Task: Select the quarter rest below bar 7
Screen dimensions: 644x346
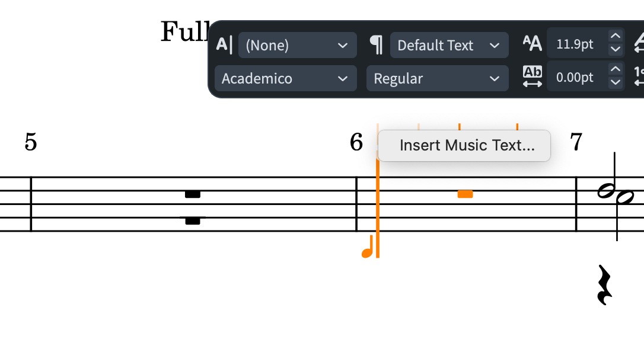Action: [x=604, y=285]
